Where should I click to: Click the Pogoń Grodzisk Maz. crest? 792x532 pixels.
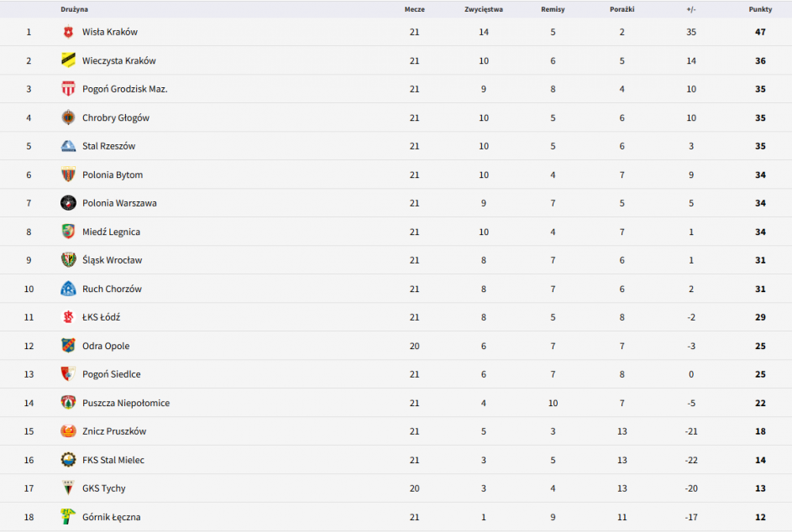click(68, 89)
